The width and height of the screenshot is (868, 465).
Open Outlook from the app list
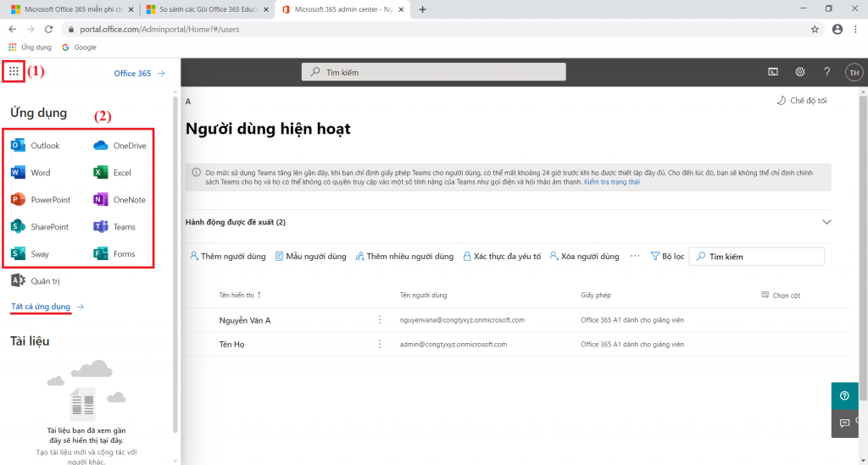pos(35,146)
